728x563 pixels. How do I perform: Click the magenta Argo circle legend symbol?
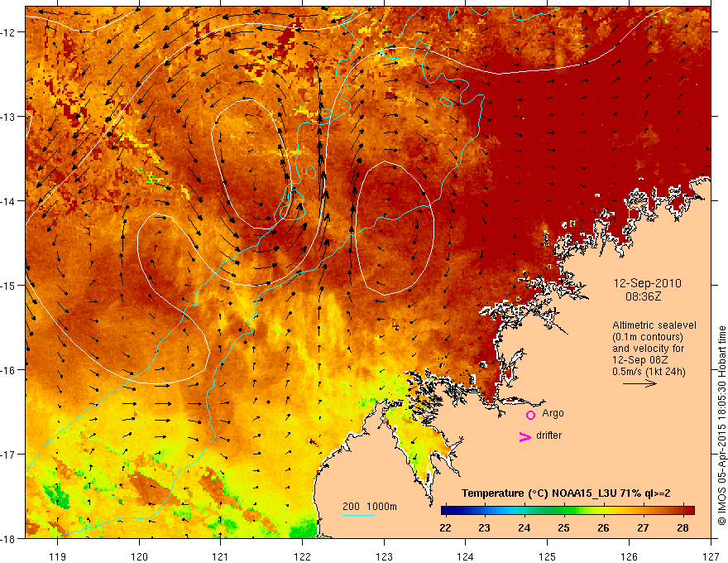[530, 415]
